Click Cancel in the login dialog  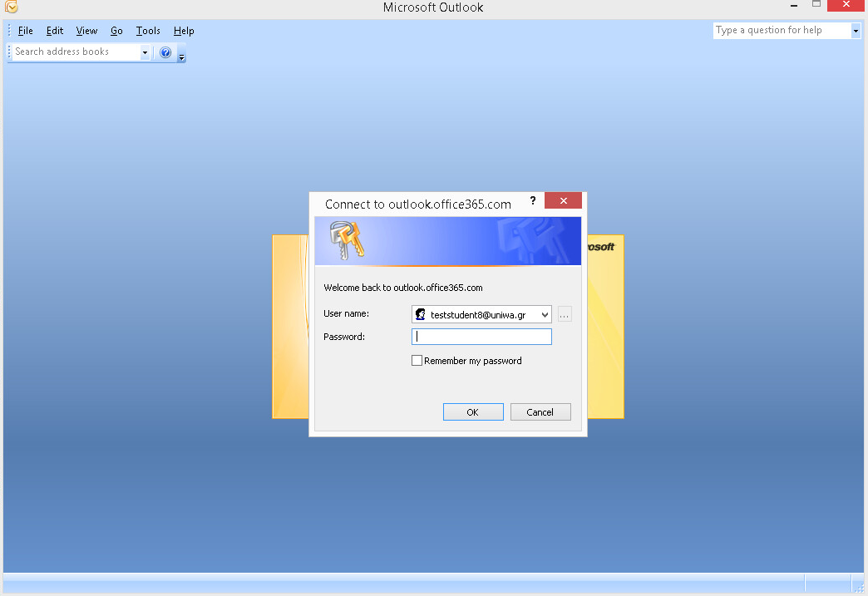click(x=540, y=412)
